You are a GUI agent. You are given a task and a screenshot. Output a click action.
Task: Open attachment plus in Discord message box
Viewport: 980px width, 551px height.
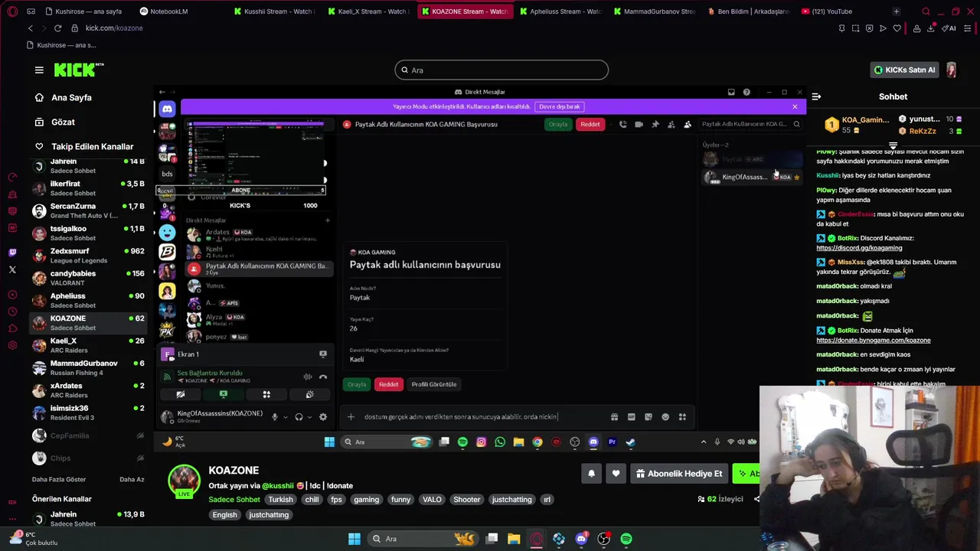(x=351, y=417)
